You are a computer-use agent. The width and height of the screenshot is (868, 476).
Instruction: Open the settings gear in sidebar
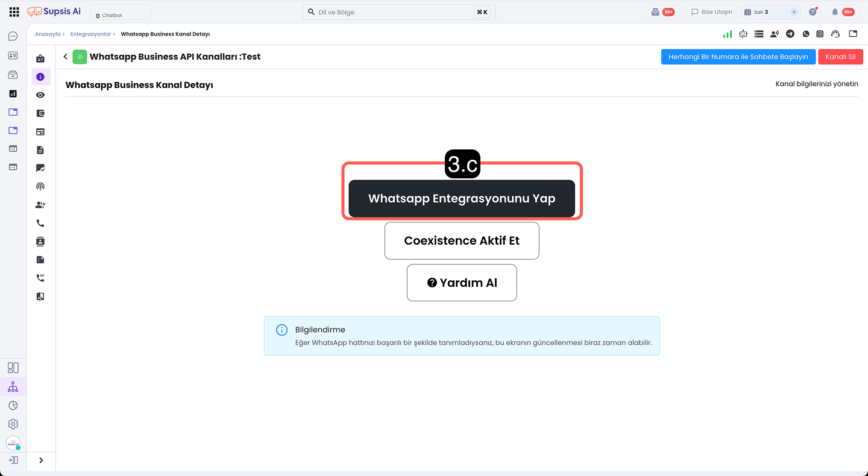tap(13, 424)
